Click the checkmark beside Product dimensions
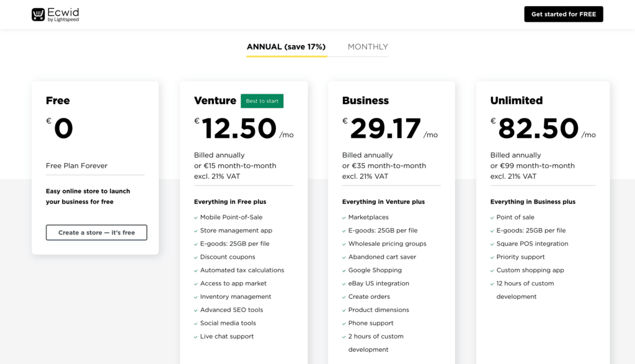This screenshot has height=364, width=635. coord(344,311)
